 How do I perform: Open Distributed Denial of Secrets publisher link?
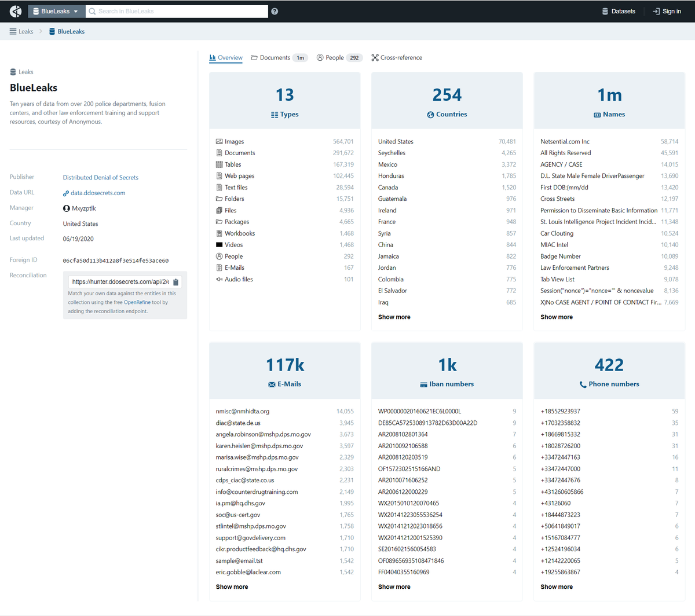[101, 177]
